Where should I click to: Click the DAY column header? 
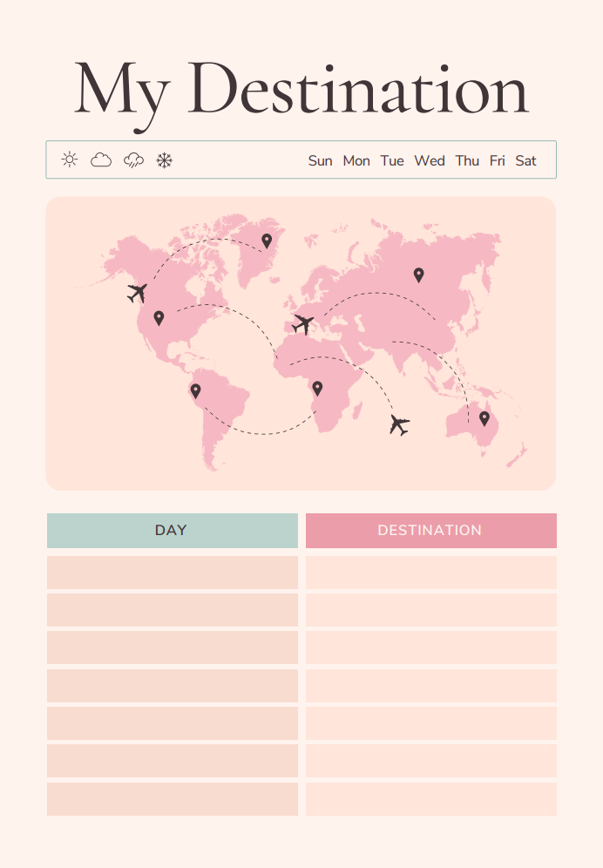[172, 531]
